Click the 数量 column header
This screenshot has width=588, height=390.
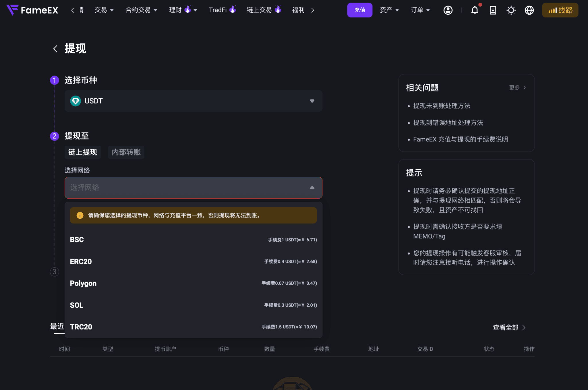coord(270,349)
